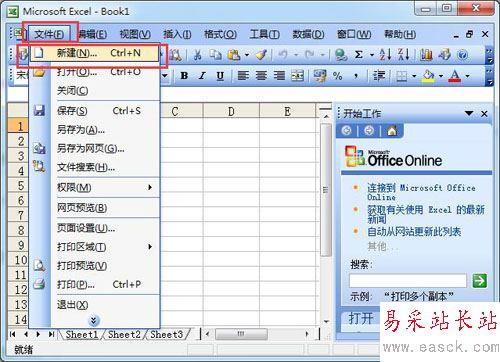The height and width of the screenshot is (362, 500).
Task: Click the task pane search field
Action: [x=408, y=281]
